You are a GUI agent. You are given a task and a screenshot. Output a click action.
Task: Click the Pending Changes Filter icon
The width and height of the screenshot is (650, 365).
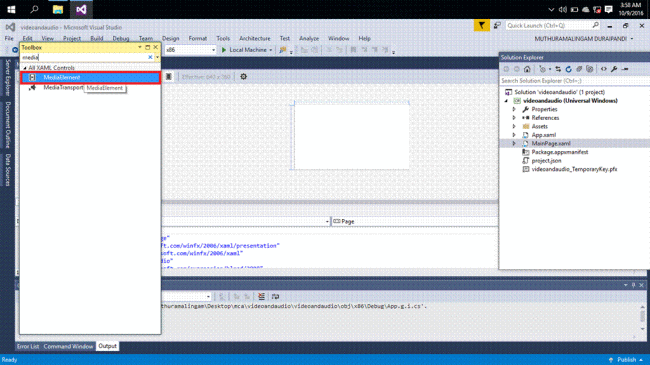[542, 69]
